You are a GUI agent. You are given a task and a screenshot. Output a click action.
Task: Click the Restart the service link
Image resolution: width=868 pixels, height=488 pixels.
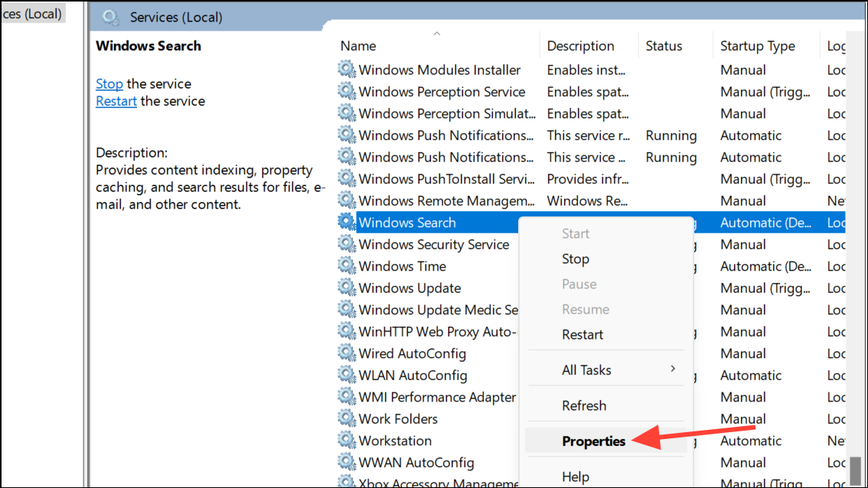point(116,101)
